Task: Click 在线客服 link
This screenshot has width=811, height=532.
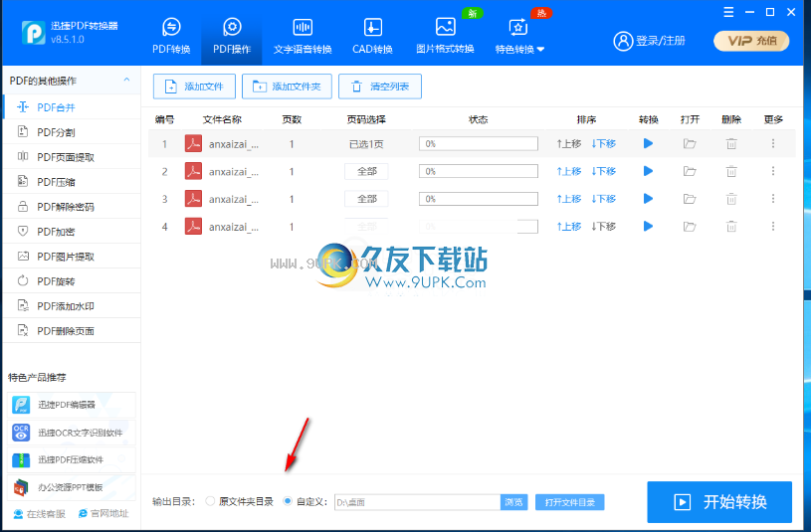Action: [40, 514]
